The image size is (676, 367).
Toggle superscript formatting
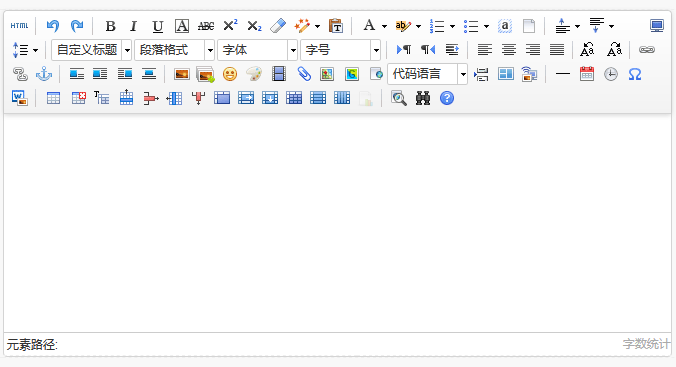coord(230,26)
